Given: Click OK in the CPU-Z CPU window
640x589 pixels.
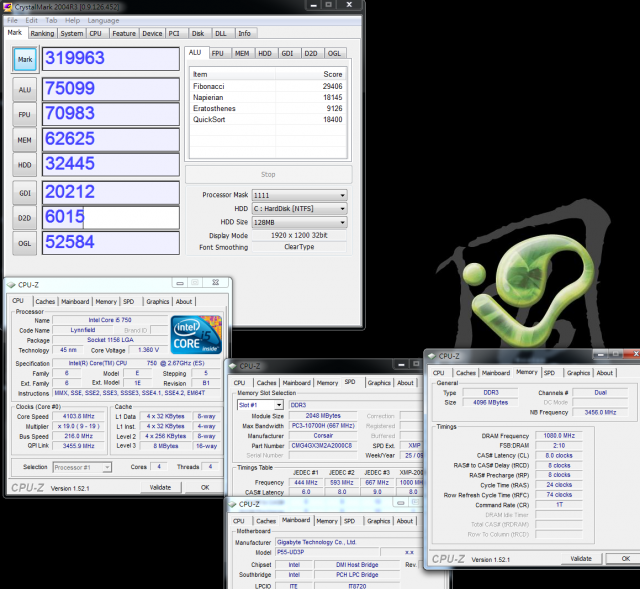Looking at the screenshot, I should tap(205, 487).
